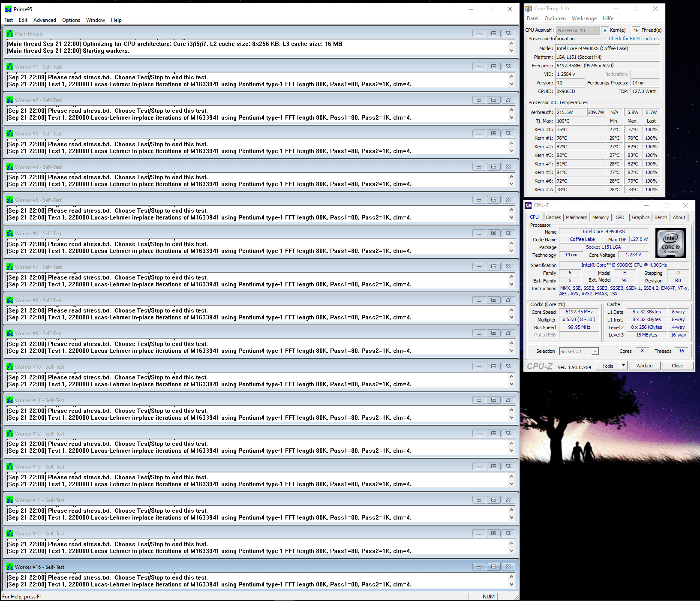Screen dimensions: 700x601
Task: Close the Worker #7 child window
Action: click(508, 267)
